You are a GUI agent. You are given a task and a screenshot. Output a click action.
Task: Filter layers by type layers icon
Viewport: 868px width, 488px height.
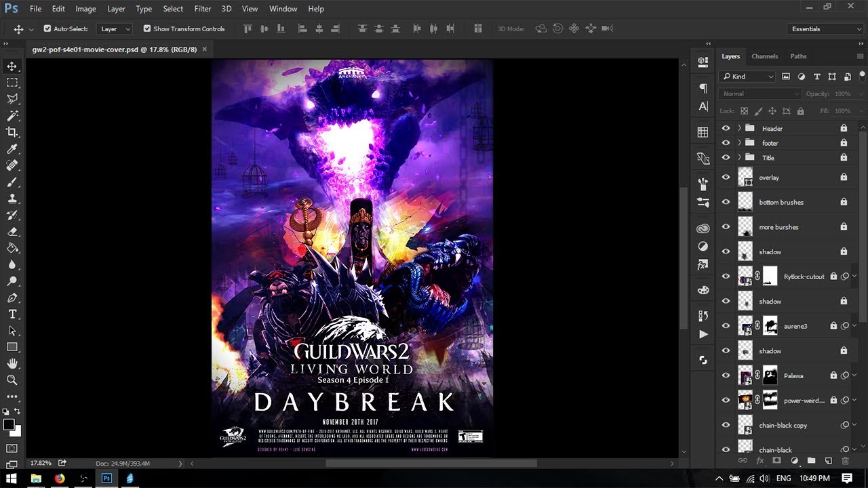click(816, 77)
